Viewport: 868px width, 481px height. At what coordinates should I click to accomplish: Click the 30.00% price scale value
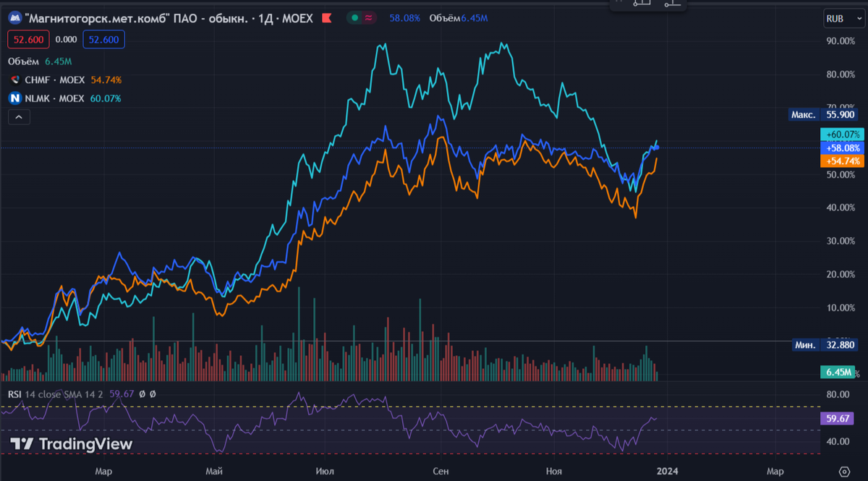841,241
